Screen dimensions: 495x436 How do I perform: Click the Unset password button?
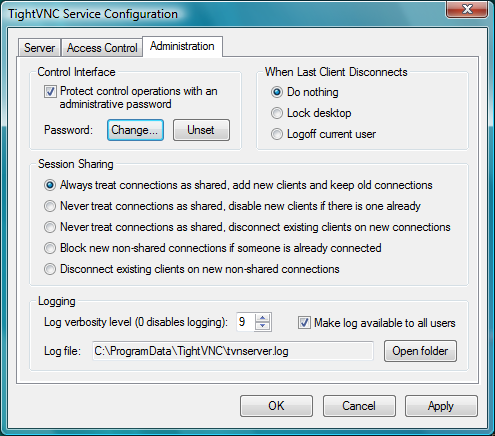pos(201,130)
